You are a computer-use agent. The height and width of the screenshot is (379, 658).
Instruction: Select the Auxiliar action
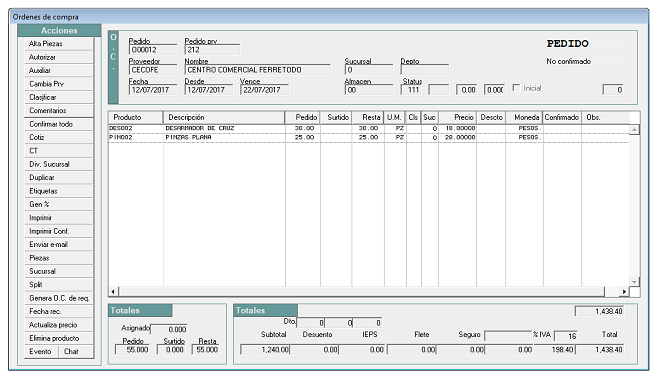[59, 71]
